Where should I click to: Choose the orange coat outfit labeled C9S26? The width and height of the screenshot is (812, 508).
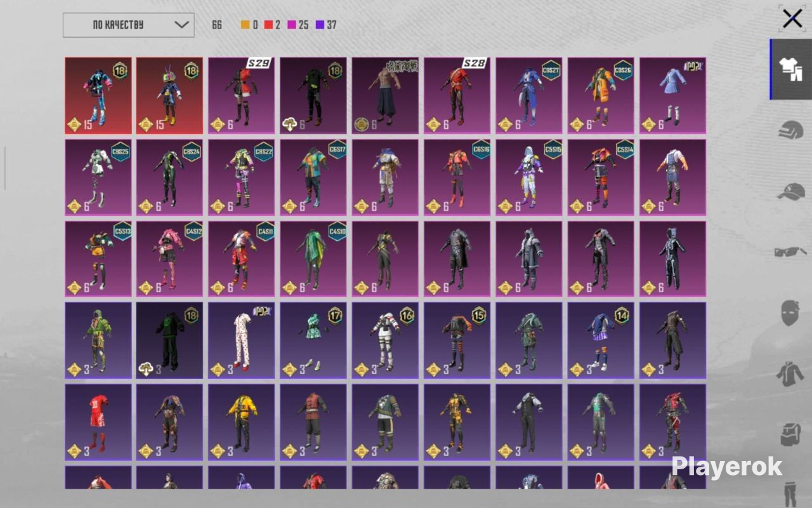pos(601,95)
